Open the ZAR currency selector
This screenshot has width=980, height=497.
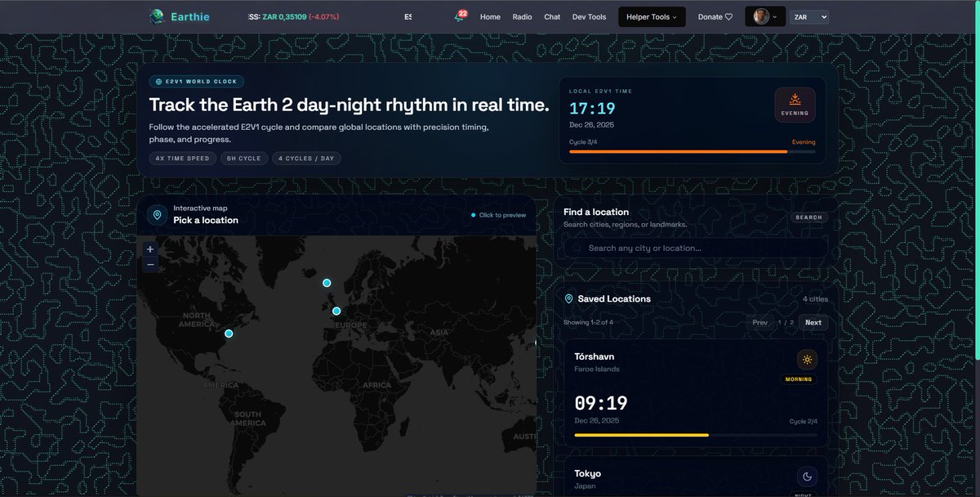808,16
